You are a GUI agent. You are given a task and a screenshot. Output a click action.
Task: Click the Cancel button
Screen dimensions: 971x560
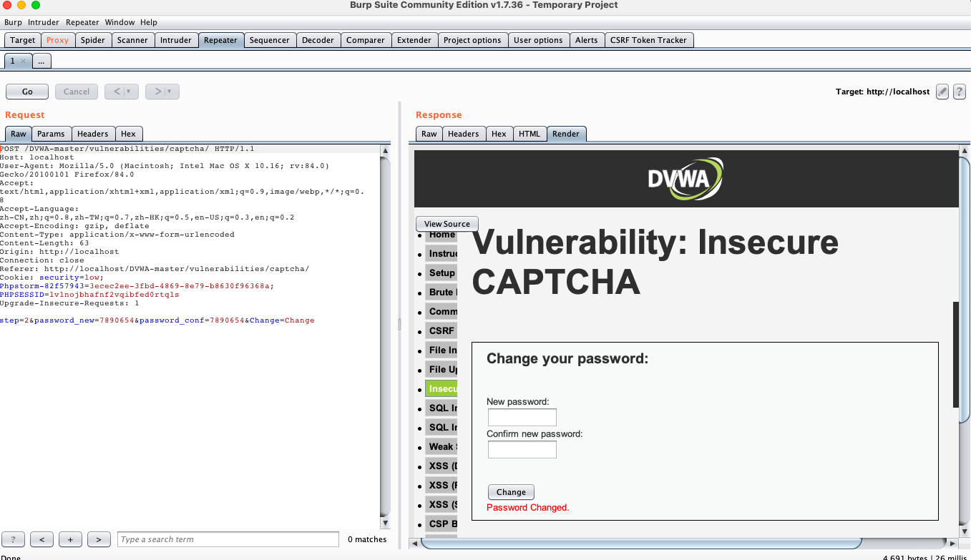tap(77, 92)
